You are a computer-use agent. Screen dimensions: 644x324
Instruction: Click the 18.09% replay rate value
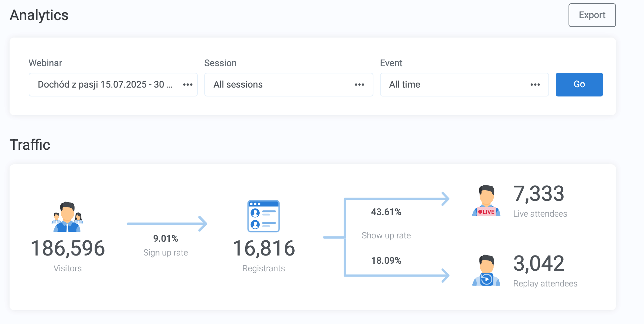pyautogui.click(x=386, y=260)
